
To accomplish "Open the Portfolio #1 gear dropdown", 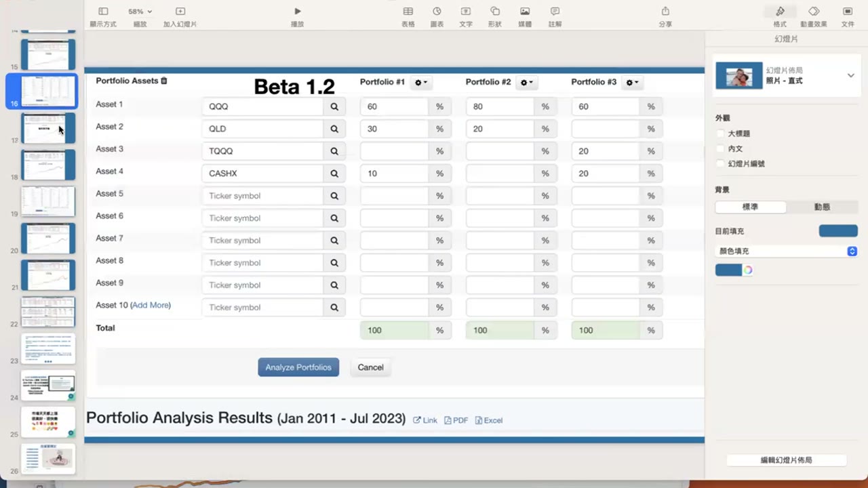I will point(421,82).
